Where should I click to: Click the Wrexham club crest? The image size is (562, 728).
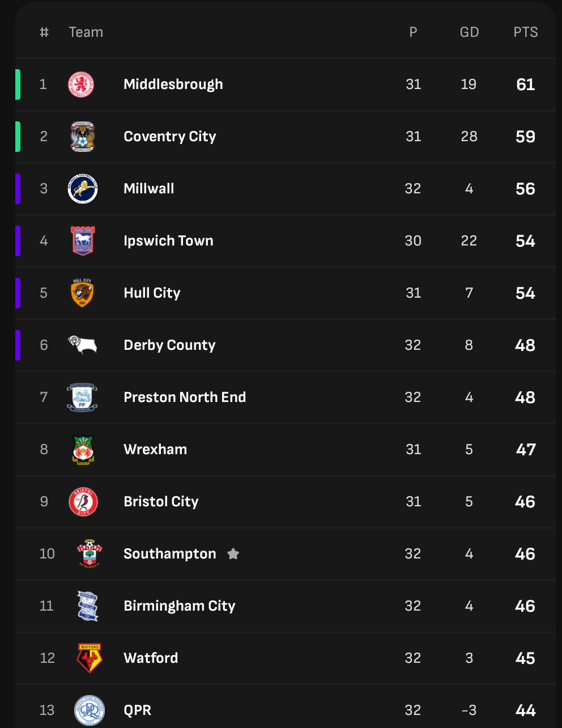click(x=83, y=450)
